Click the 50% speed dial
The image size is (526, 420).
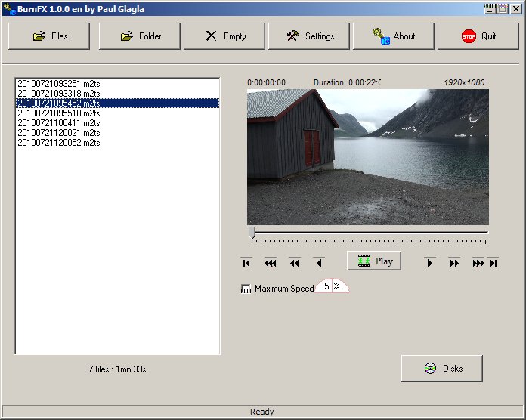coord(332,286)
